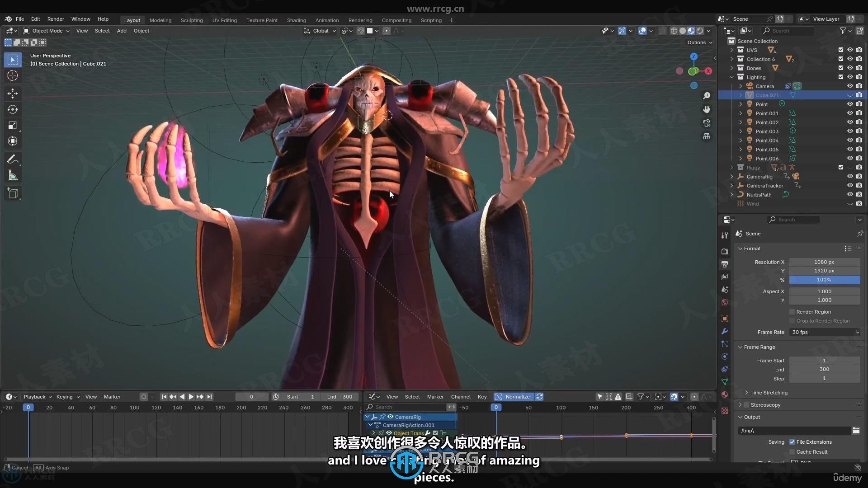868x488 pixels.
Task: Click the resolution percentage 100% slider
Action: (824, 280)
